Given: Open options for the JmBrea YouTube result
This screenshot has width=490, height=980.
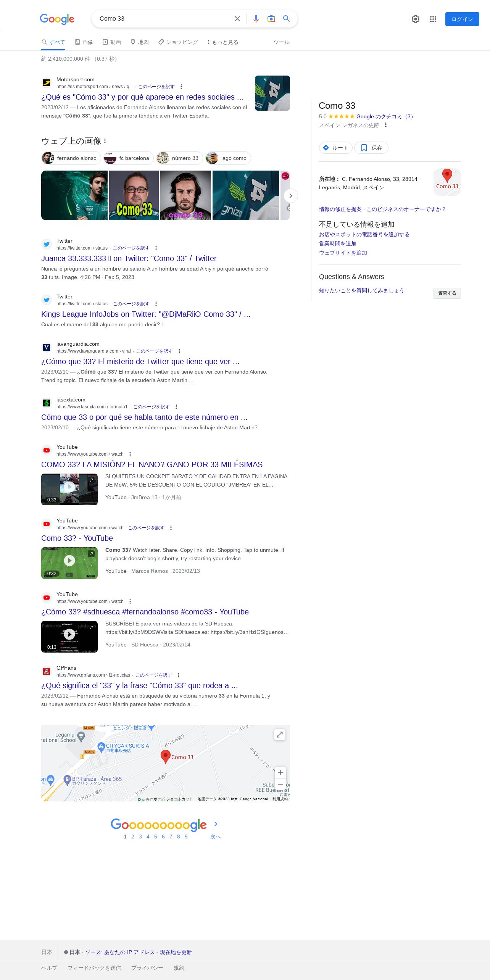Looking at the screenshot, I should click(x=130, y=454).
